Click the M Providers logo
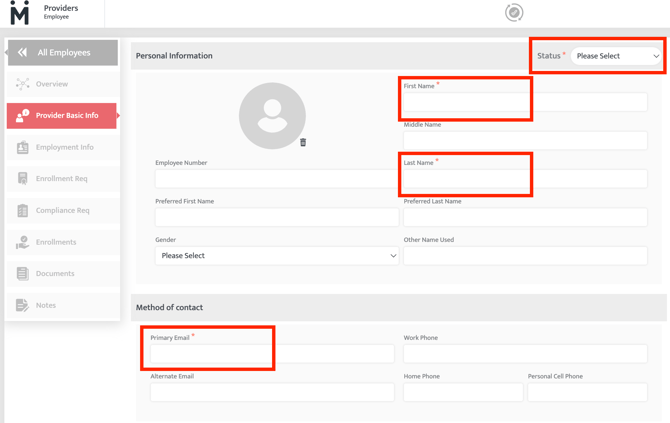 click(20, 13)
